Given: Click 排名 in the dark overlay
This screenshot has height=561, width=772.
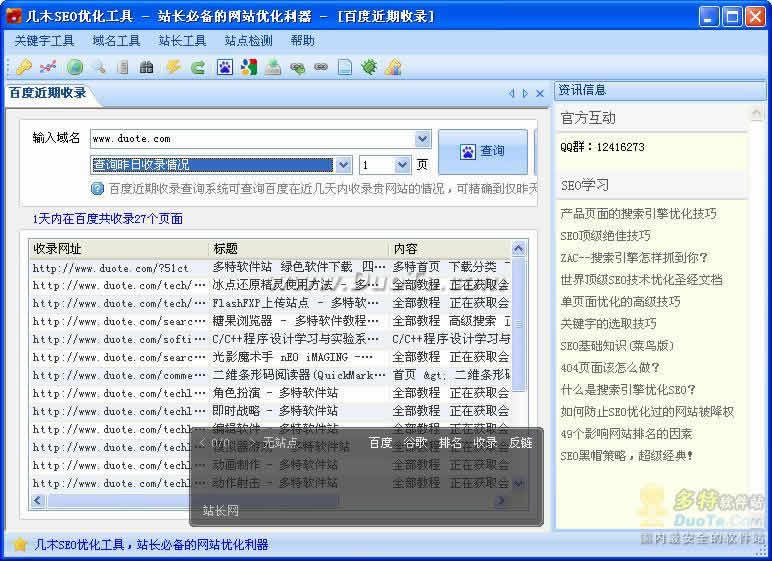Looking at the screenshot, I should coord(450,443).
